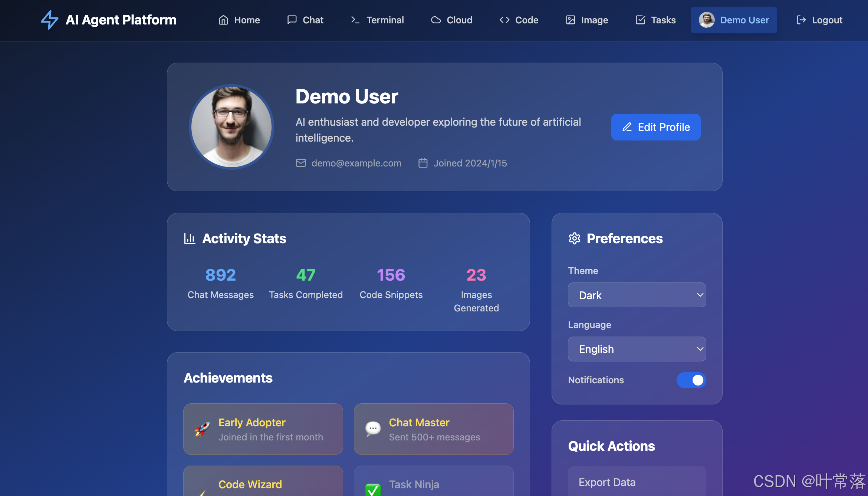
Task: Click the Tasks checkbox icon
Action: (x=641, y=20)
